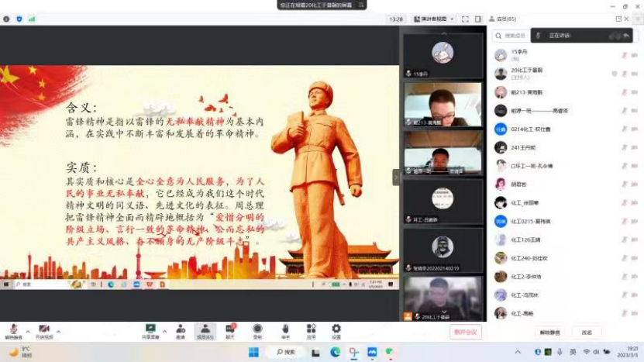Image resolution: width=644 pixels, height=362 pixels.
Task: Expand audio options arrow beside microphone
Action: tap(28, 329)
